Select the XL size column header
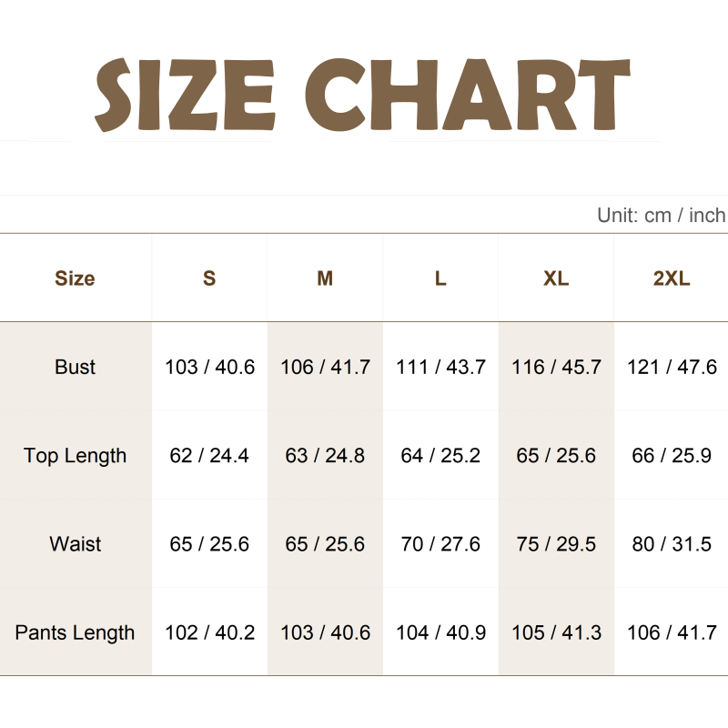The height and width of the screenshot is (728, 728). [x=556, y=278]
